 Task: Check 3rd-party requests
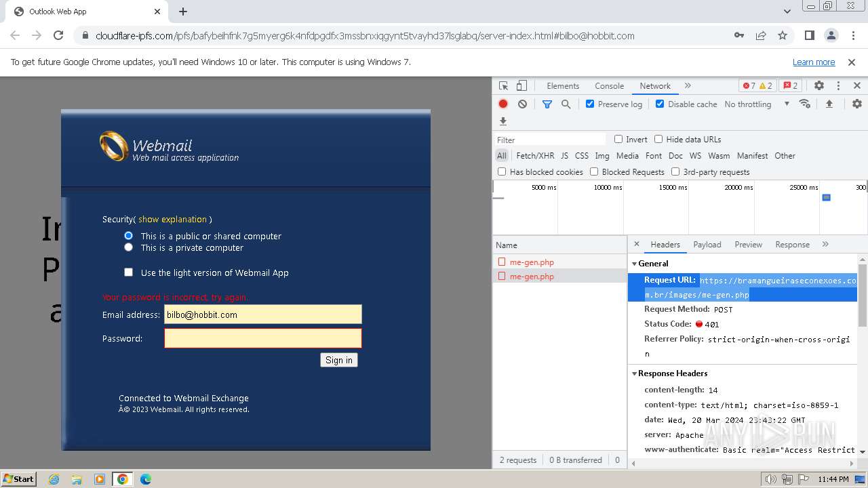tap(675, 171)
